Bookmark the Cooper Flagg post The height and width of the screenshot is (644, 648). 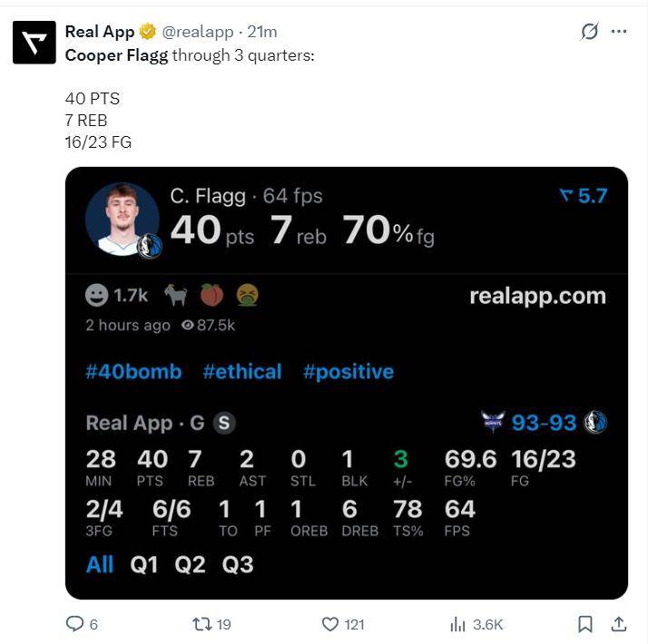coord(585,624)
